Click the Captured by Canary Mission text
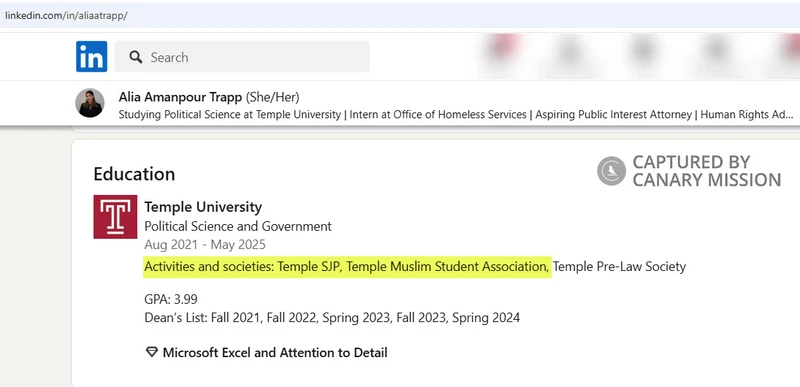800x387 pixels. [707, 171]
